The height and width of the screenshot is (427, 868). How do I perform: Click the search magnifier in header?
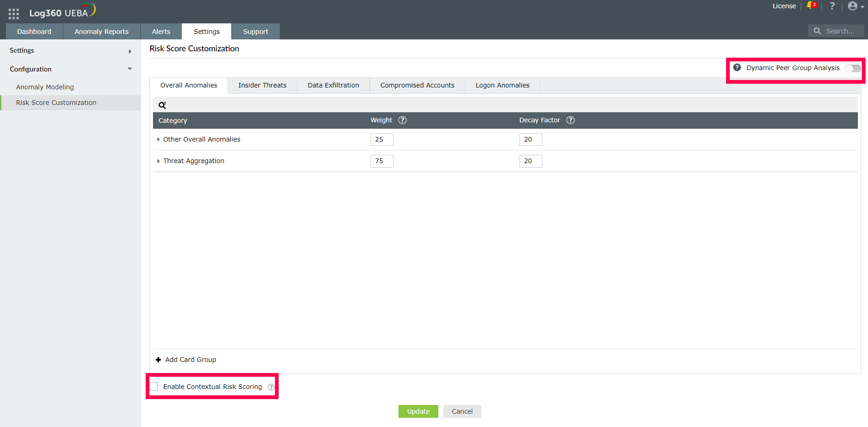(x=817, y=31)
